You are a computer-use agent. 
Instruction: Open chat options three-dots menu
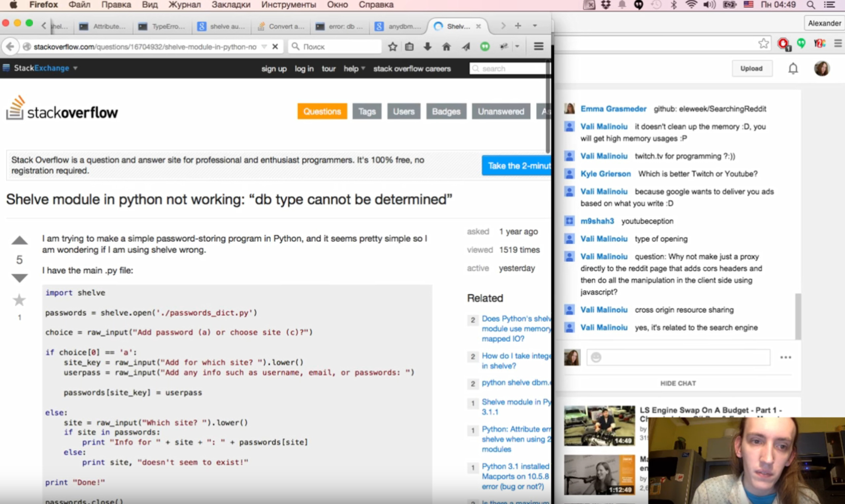tap(786, 357)
